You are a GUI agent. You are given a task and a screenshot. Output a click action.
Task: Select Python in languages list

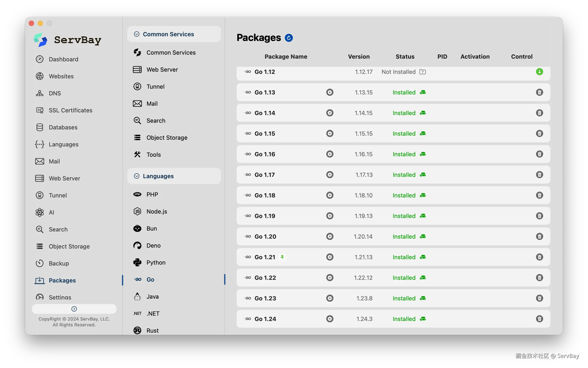pyautogui.click(x=156, y=262)
